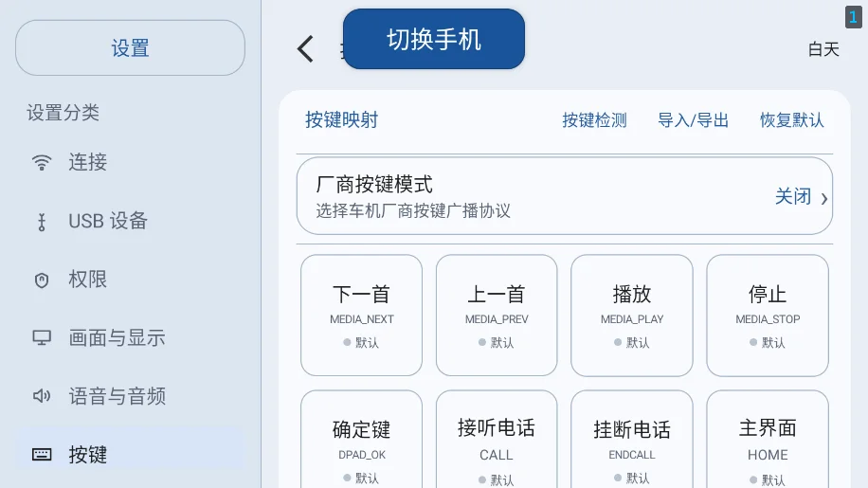This screenshot has width=868, height=488.
Task: Open the 确定键 DPAD_OK key card
Action: click(361, 440)
